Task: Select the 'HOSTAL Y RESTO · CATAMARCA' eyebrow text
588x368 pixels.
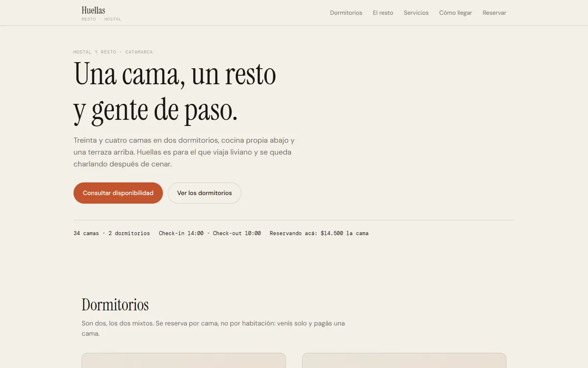Action: (113, 52)
